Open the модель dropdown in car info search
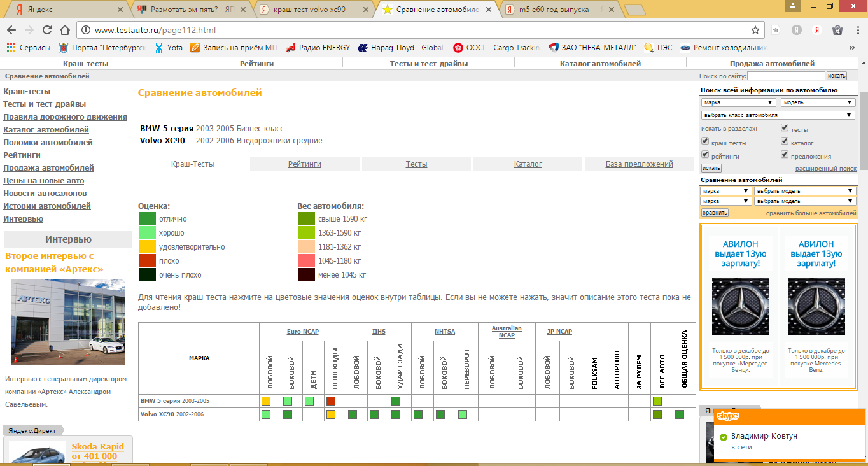The image size is (868, 466). [818, 102]
